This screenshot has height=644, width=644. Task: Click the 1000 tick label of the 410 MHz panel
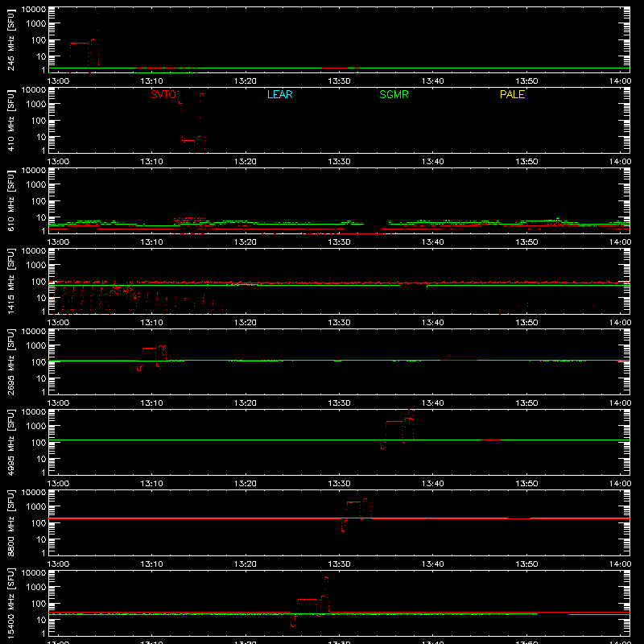coord(36,105)
